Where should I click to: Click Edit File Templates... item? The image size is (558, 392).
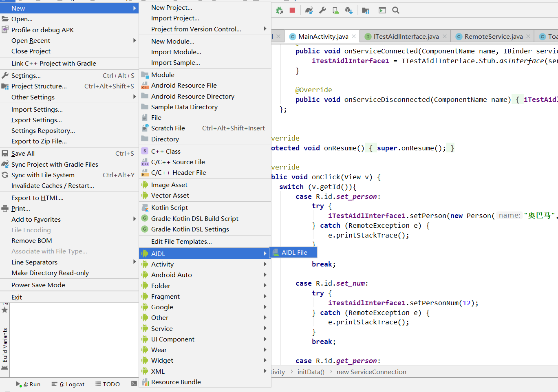point(205,241)
